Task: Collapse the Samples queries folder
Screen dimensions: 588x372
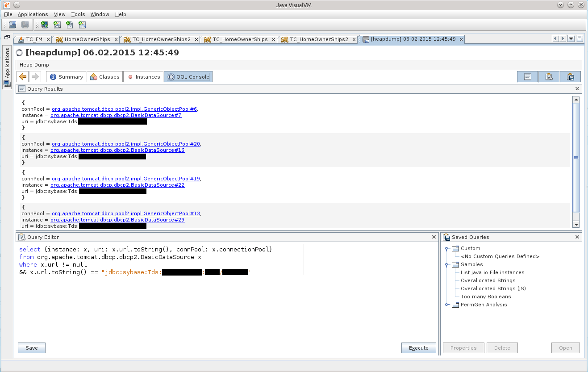Action: [x=446, y=264]
